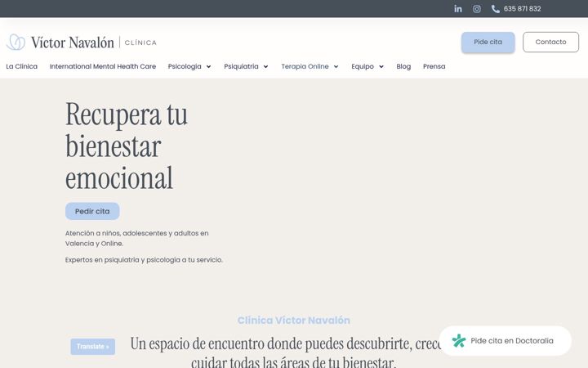Open Pide cita en Doctoralia widget
The height and width of the screenshot is (368, 588).
505,340
